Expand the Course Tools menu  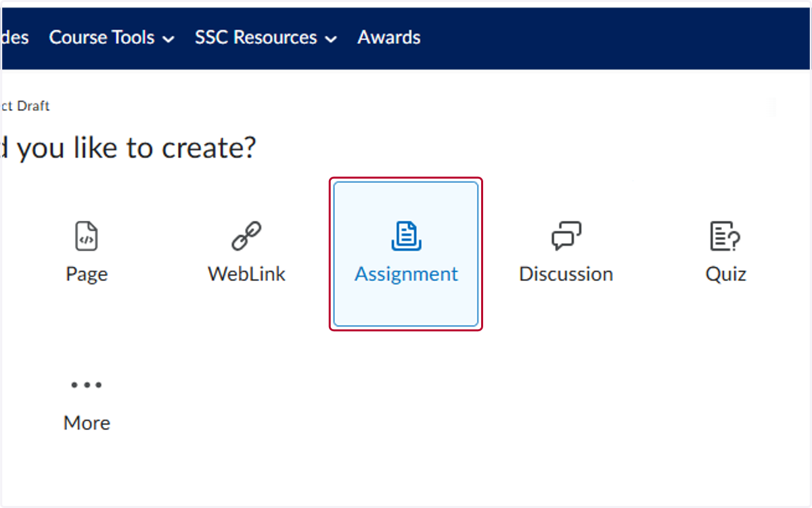click(112, 38)
